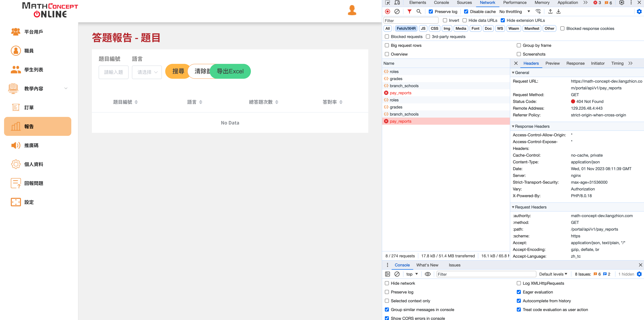This screenshot has height=320, width=644.
Task: Enable Group by frame checkbox
Action: [x=519, y=45]
